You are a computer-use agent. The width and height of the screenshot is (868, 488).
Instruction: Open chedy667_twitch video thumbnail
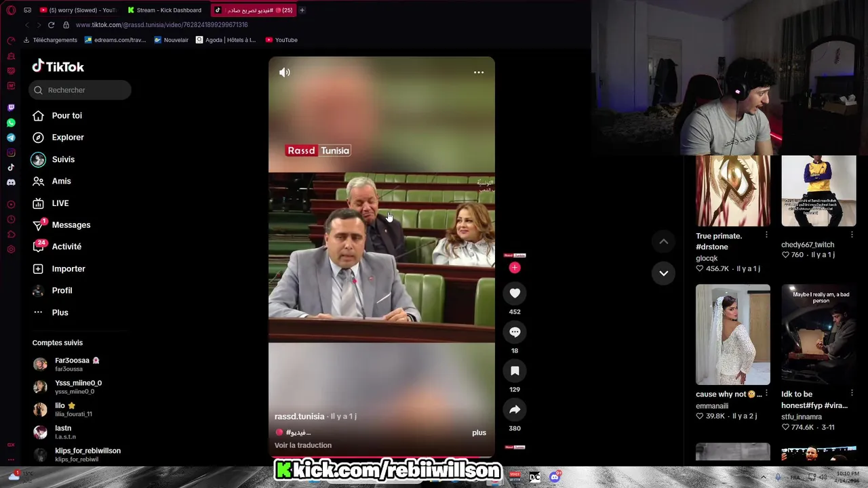[x=818, y=191]
